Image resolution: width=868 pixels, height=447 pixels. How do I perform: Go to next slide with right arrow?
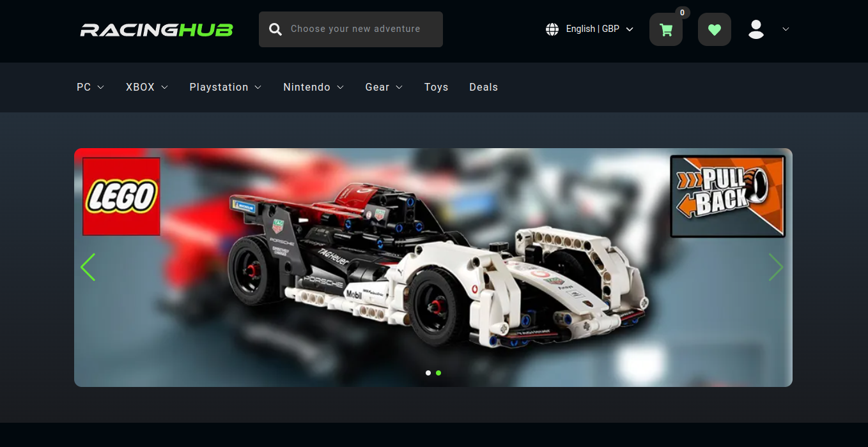[776, 268]
